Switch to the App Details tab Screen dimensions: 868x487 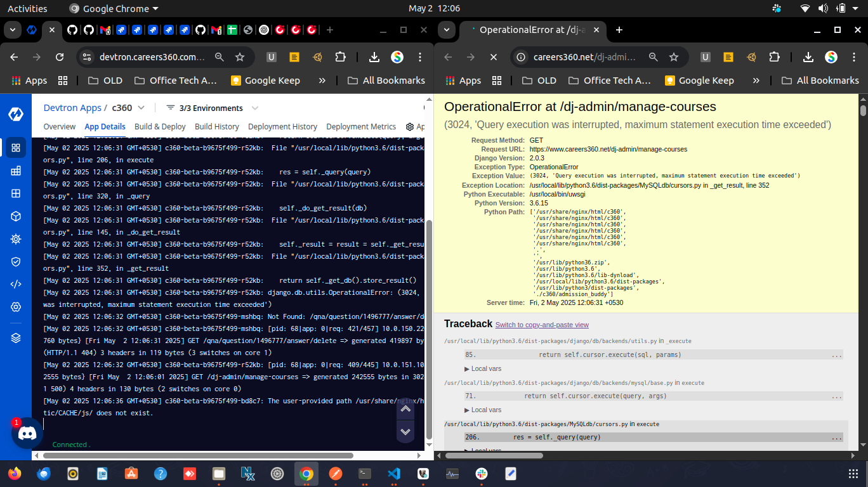point(105,127)
